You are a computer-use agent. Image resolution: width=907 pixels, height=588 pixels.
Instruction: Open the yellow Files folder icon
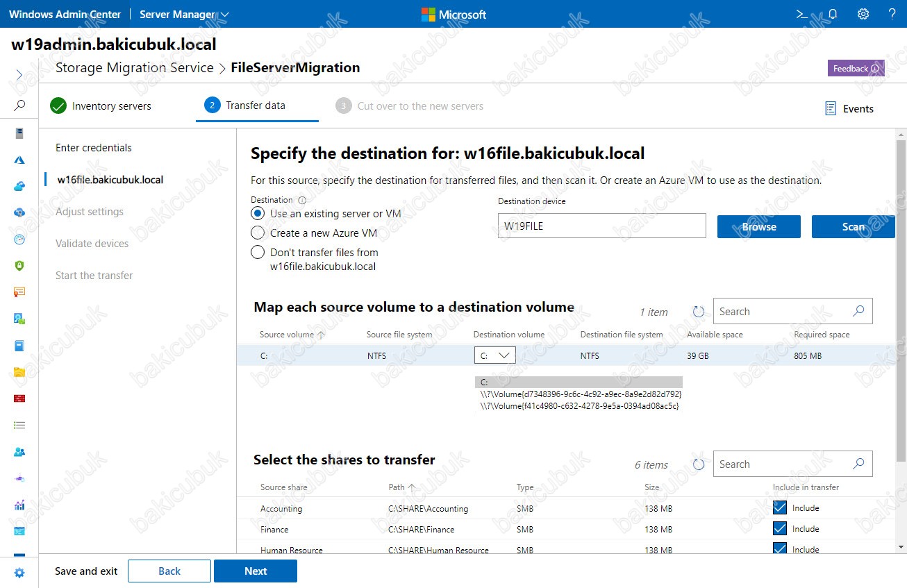pyautogui.click(x=19, y=372)
